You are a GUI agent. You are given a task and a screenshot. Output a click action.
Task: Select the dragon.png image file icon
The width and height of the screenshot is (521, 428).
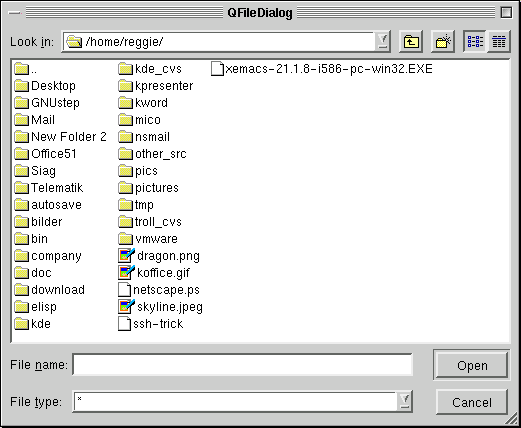coord(126,256)
